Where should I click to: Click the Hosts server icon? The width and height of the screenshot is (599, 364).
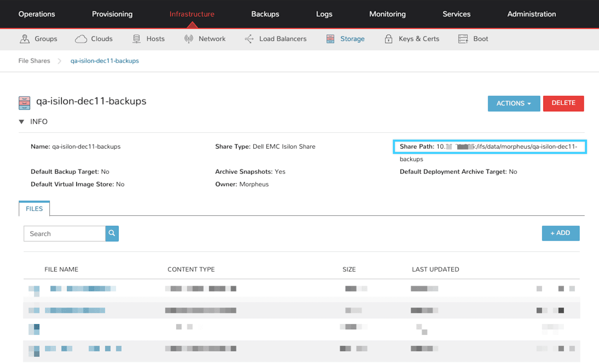click(x=136, y=39)
